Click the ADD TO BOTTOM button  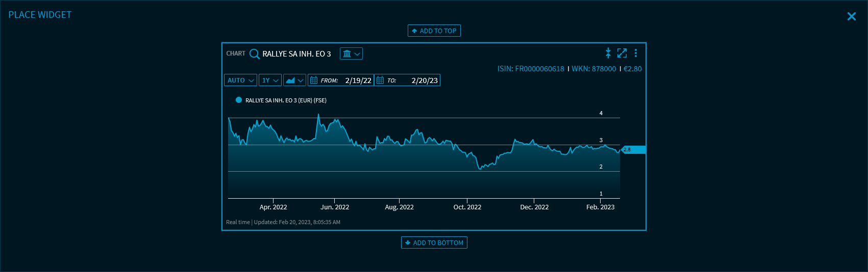[x=434, y=243]
